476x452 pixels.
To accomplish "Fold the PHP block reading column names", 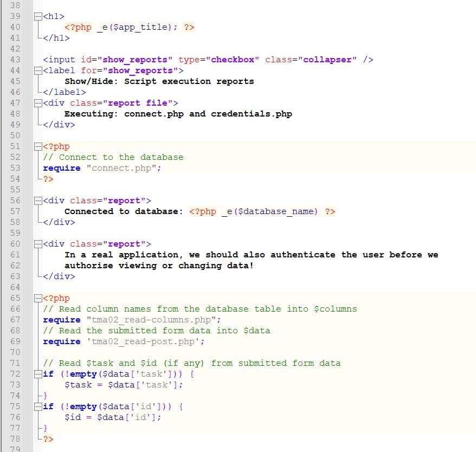I will [37, 298].
